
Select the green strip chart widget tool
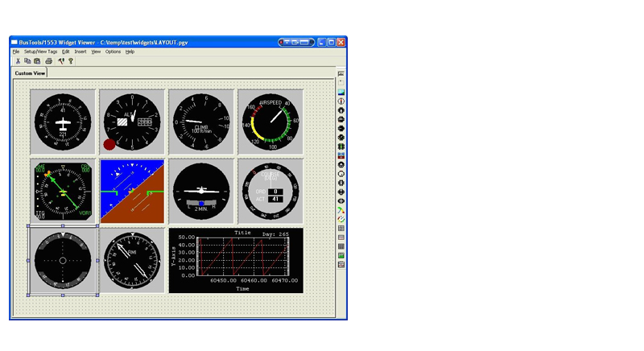tap(341, 255)
